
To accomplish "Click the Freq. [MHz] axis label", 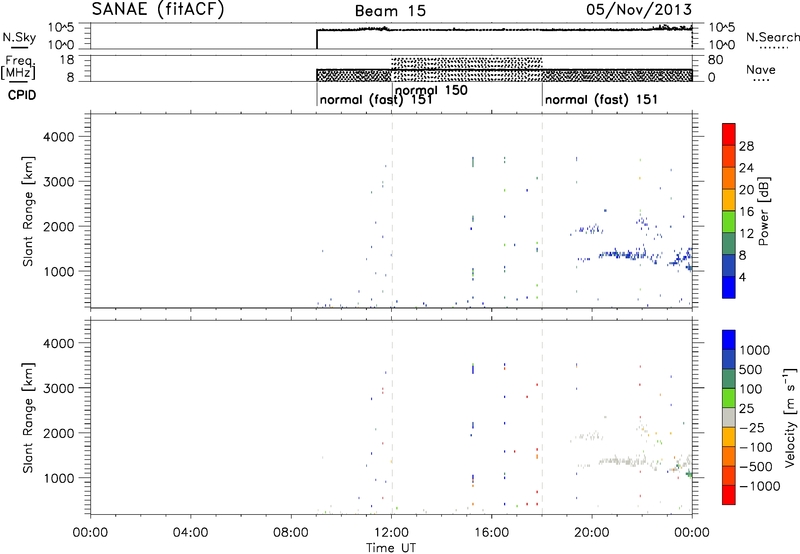I will coord(19,67).
